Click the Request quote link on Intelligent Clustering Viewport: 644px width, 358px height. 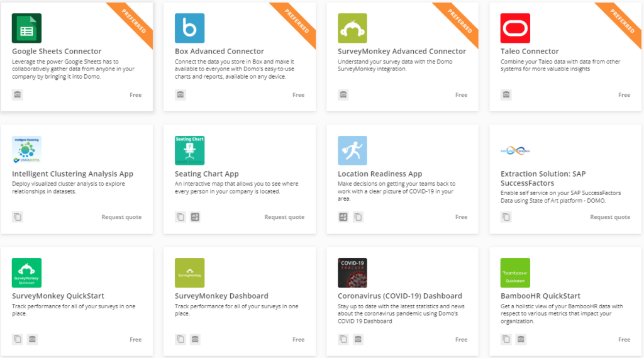[x=121, y=217]
